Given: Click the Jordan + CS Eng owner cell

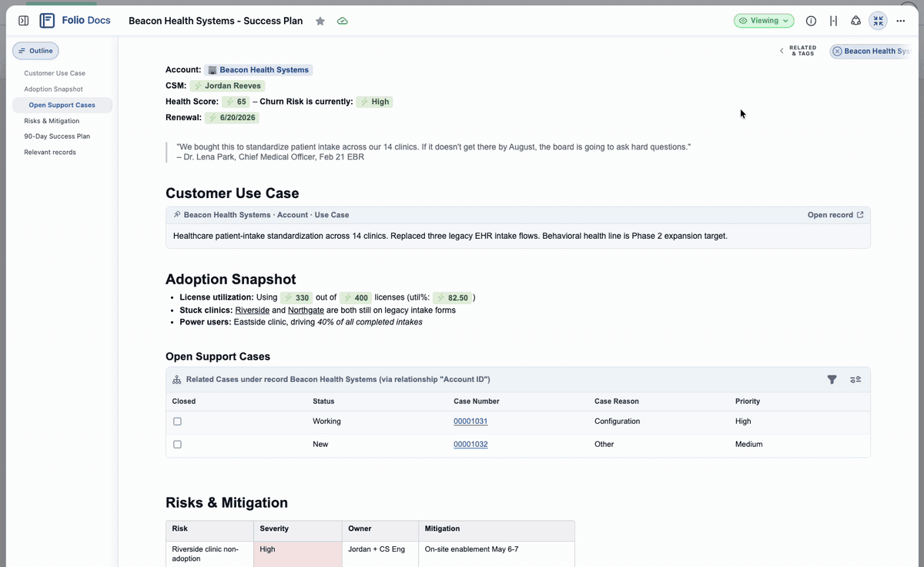Looking at the screenshot, I should (380, 554).
